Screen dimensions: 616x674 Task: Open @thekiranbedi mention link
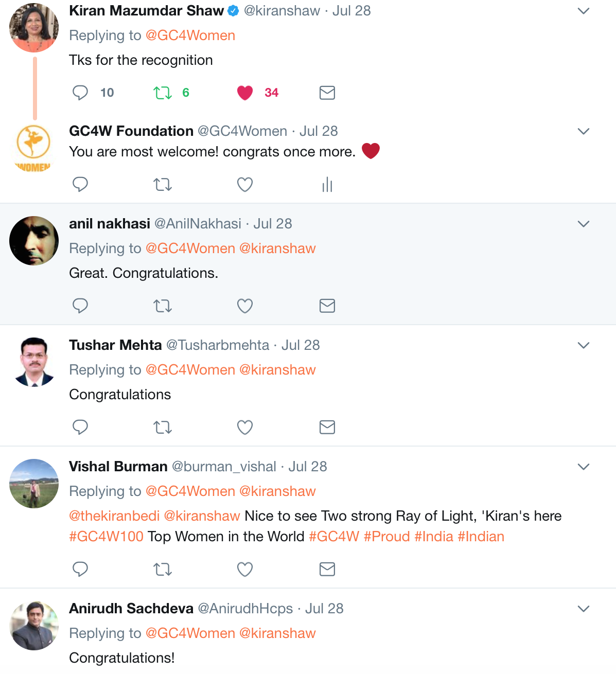[x=114, y=516]
